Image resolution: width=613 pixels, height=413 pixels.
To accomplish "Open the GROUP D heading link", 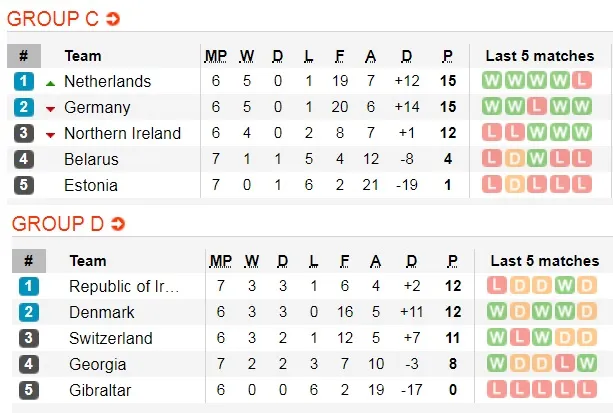I will 55,224.
